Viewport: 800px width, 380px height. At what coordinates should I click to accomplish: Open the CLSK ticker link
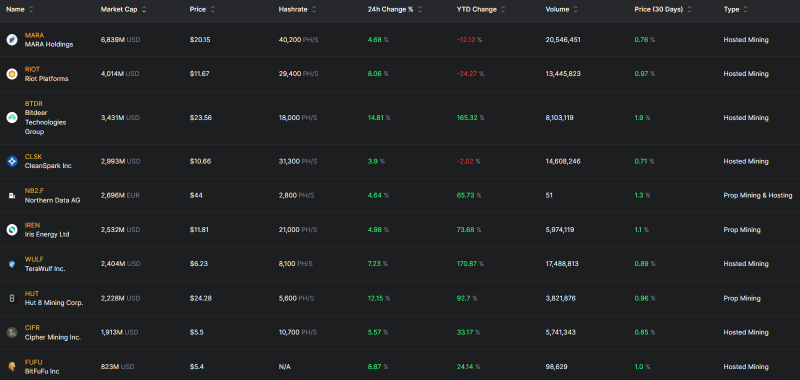pyautogui.click(x=33, y=157)
